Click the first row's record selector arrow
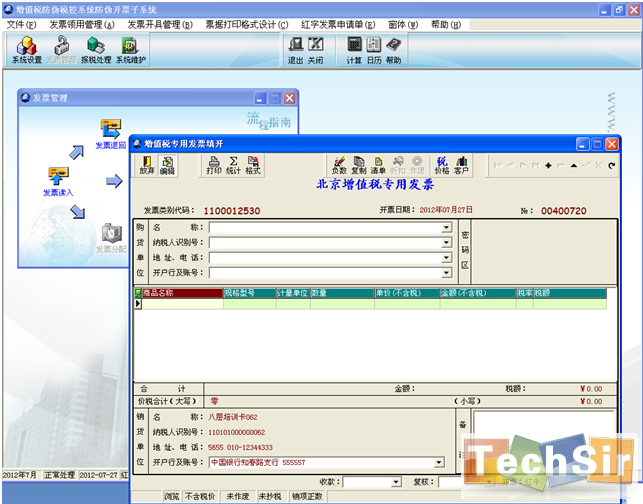 click(138, 303)
